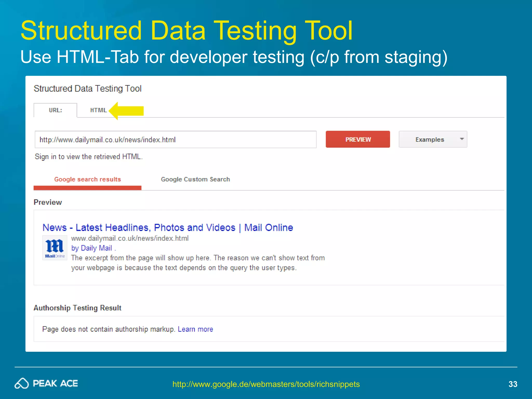Click the red PREVIEW button

point(358,139)
